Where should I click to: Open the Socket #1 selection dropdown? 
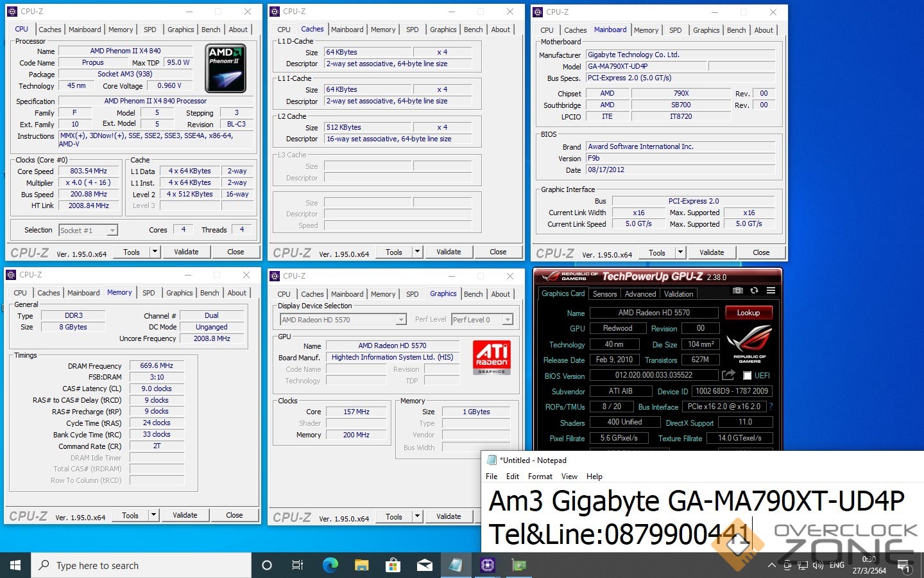point(112,231)
